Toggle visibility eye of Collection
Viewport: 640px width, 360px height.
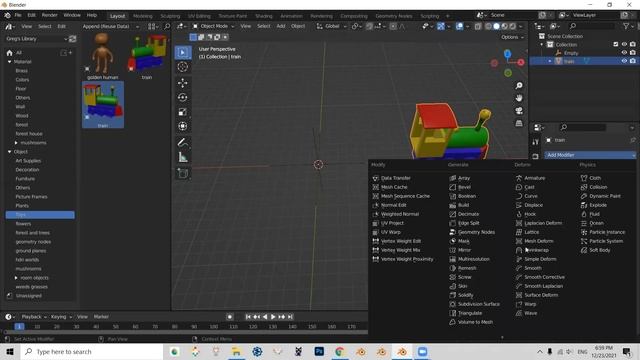tap(624, 44)
